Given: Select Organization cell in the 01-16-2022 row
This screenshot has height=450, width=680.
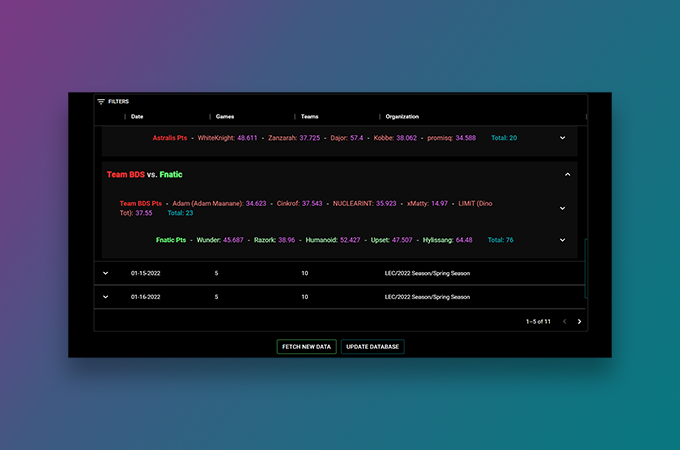Looking at the screenshot, I should [x=427, y=297].
